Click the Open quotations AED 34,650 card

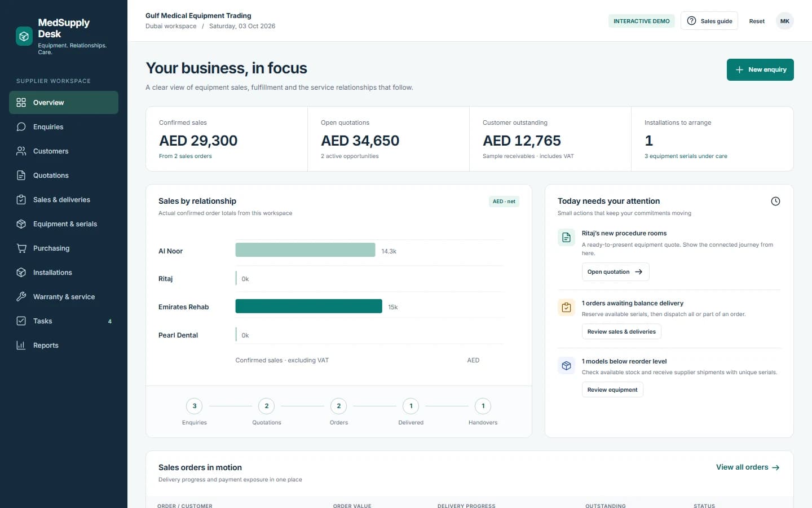389,139
